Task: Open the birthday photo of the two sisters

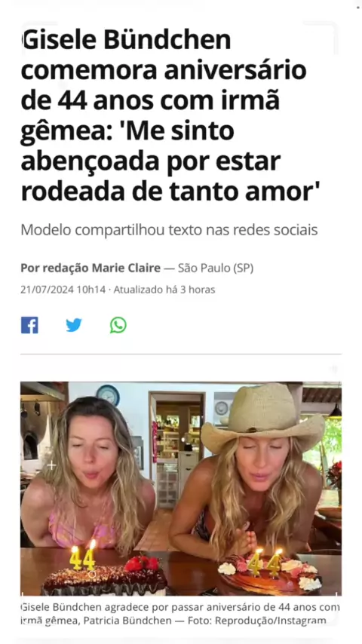Action: point(181,489)
